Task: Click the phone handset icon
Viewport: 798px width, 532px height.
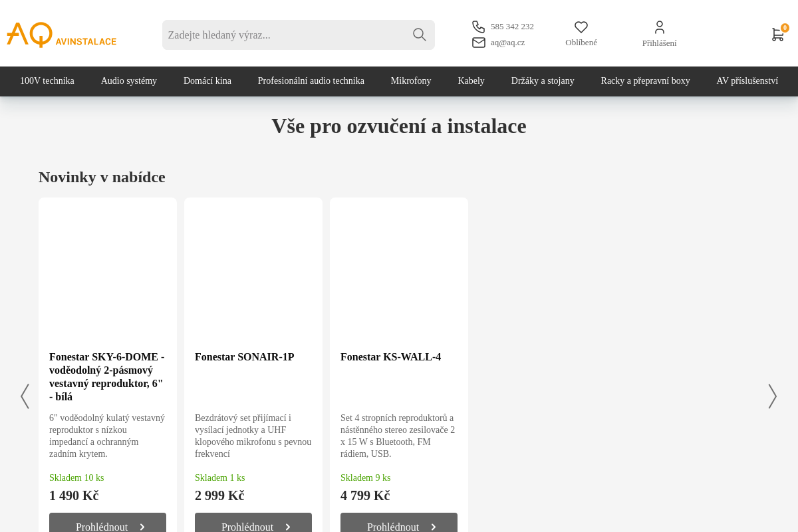Action: pos(479,27)
